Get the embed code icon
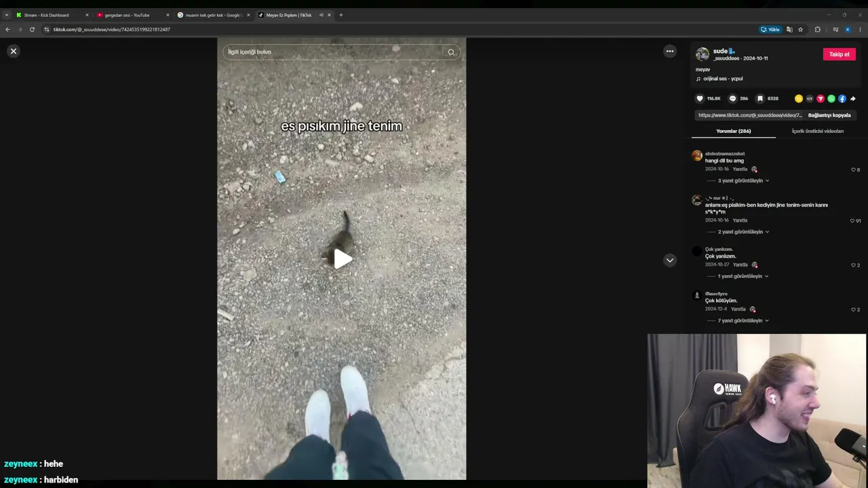This screenshot has width=868, height=488. (810, 99)
